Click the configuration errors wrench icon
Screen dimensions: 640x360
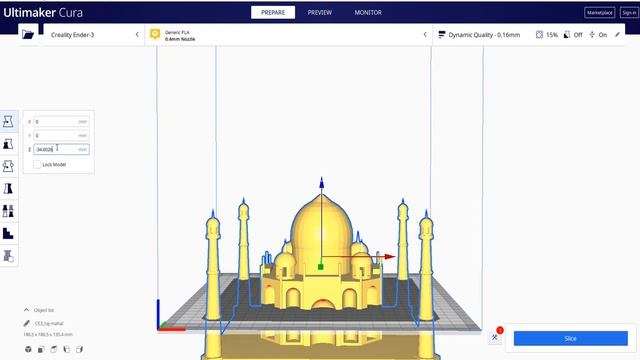tap(495, 337)
